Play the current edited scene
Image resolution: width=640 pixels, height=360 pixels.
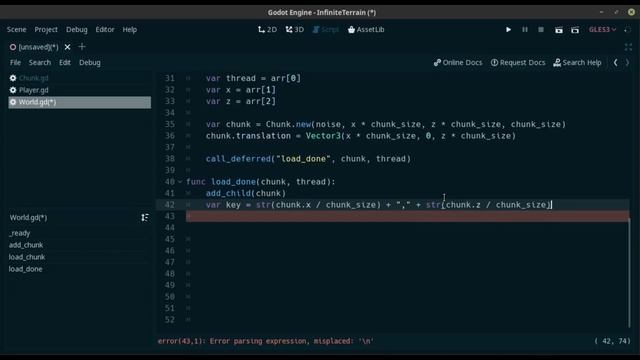tap(559, 30)
